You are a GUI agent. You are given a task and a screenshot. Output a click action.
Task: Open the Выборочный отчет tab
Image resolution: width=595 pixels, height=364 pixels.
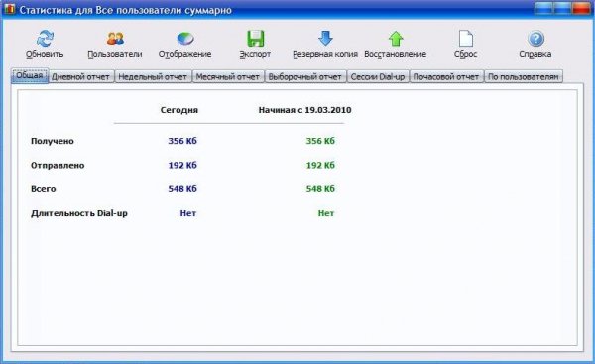click(305, 76)
